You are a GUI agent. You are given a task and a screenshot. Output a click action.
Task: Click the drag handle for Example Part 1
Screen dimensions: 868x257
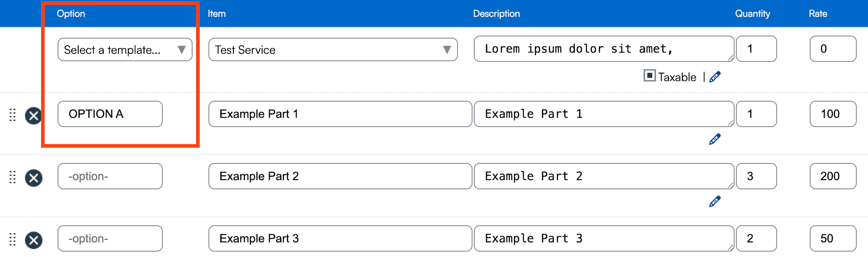pyautogui.click(x=12, y=115)
